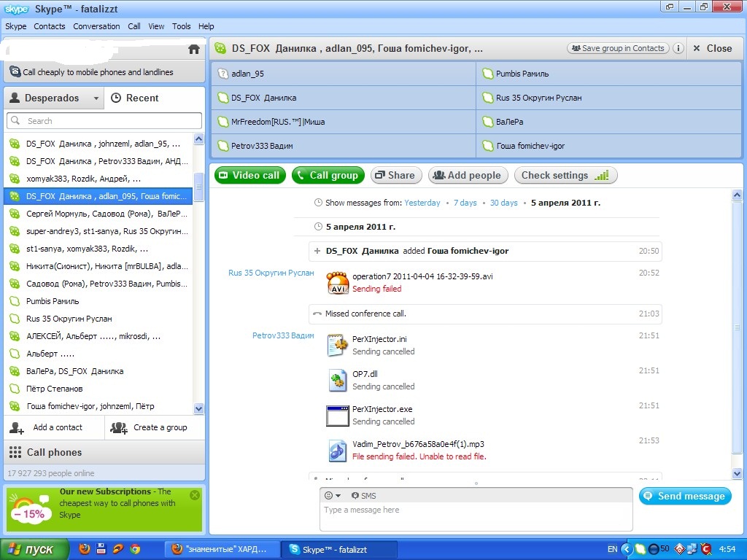The width and height of the screenshot is (747, 560).
Task: Open the Call menu
Action: (x=134, y=26)
